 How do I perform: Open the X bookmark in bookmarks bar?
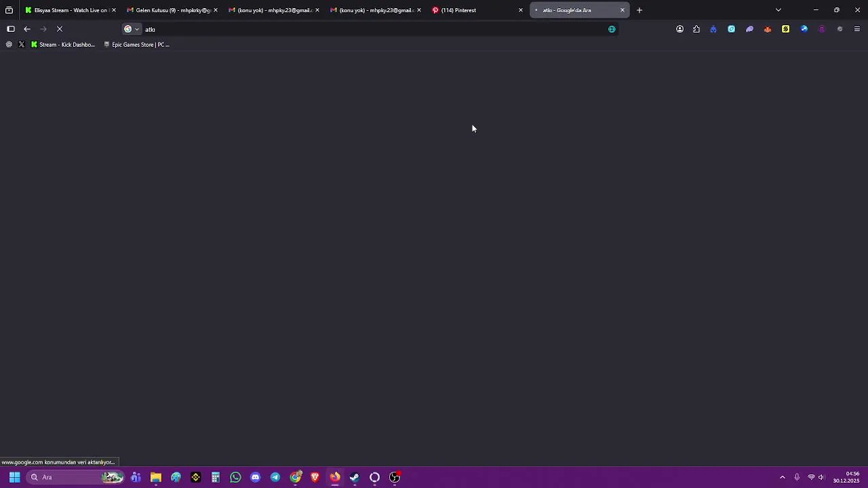22,45
